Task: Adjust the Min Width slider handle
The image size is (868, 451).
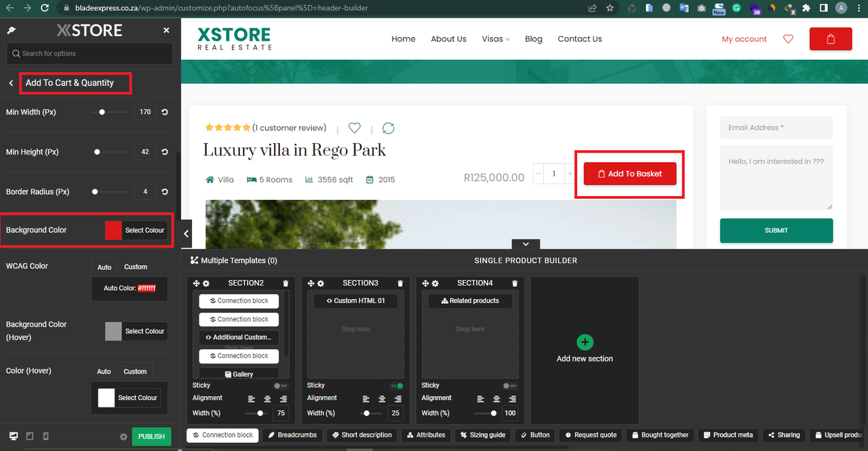Action: pos(102,112)
